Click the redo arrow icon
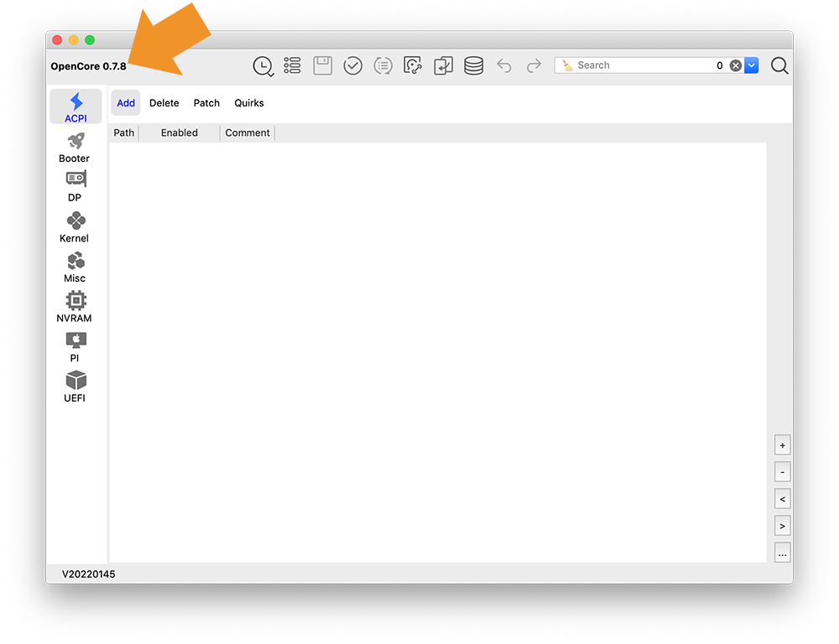 pos(534,65)
